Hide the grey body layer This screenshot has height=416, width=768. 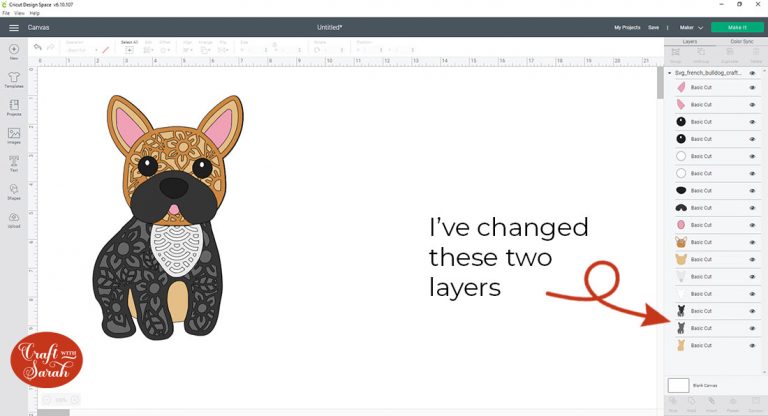pyautogui.click(x=752, y=328)
